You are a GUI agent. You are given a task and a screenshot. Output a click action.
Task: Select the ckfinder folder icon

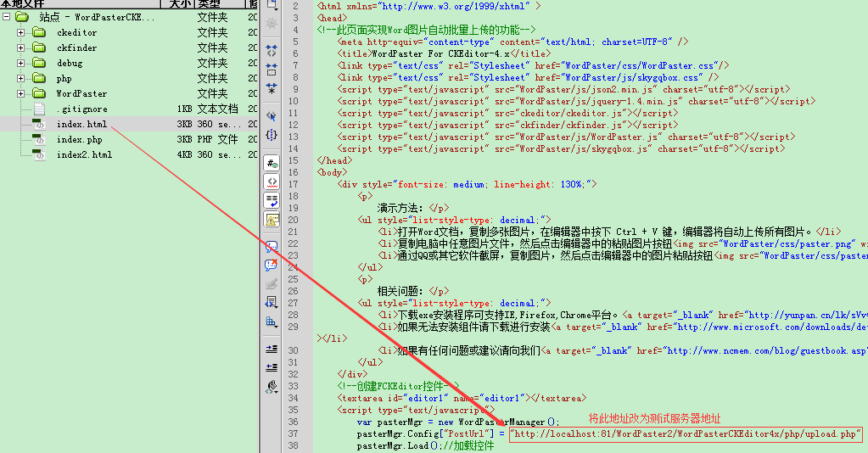39,48
